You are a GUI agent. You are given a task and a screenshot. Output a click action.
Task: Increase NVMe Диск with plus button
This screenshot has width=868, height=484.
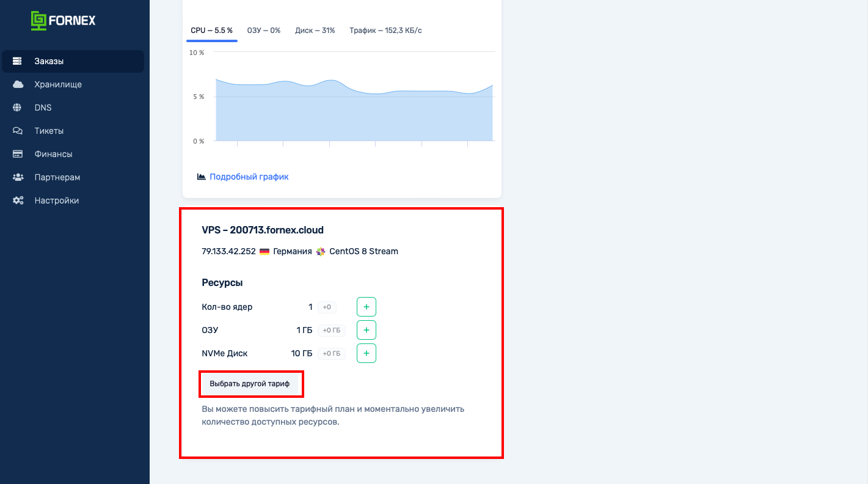367,353
